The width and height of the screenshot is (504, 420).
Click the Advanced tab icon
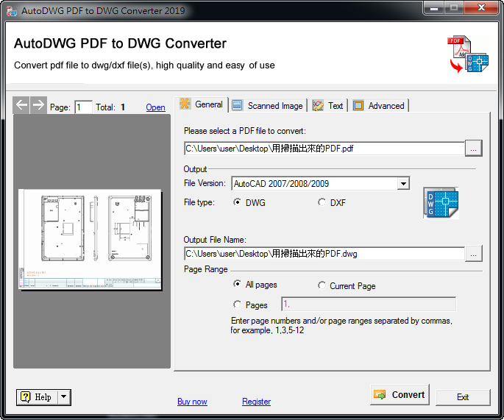pyautogui.click(x=358, y=105)
